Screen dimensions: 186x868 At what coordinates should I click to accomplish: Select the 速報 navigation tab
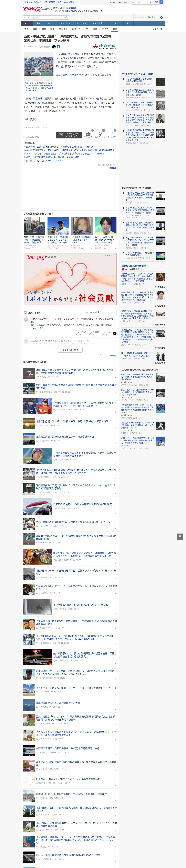click(38, 24)
